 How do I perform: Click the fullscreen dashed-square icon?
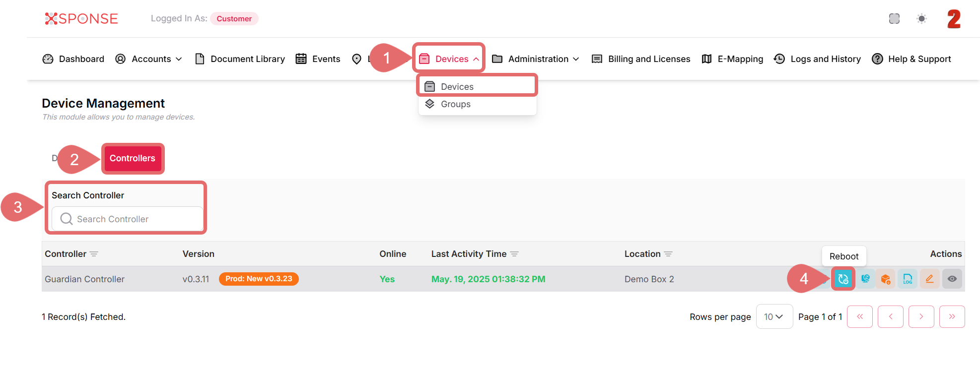894,19
